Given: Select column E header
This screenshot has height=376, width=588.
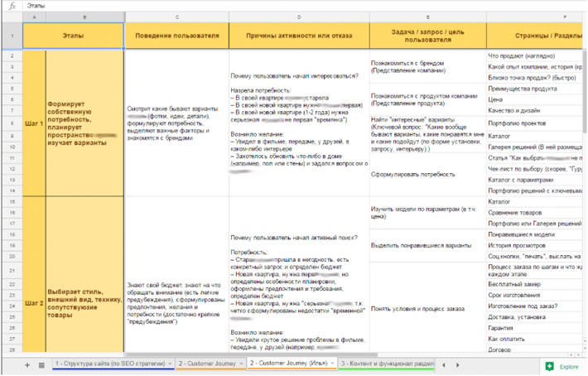Looking at the screenshot, I should pos(428,17).
